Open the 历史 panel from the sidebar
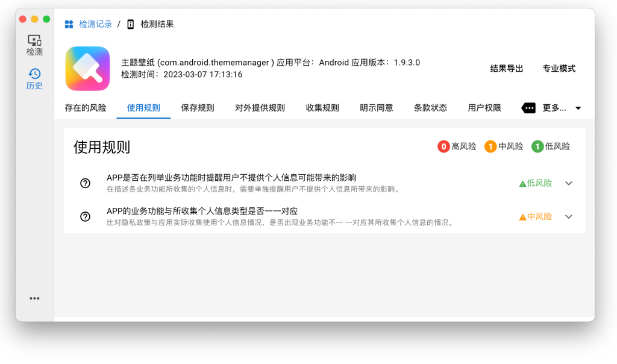This screenshot has width=617, height=364. pyautogui.click(x=34, y=78)
